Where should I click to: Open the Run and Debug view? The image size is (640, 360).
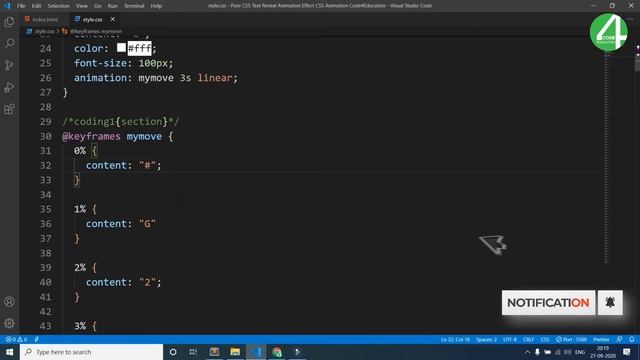(x=9, y=87)
